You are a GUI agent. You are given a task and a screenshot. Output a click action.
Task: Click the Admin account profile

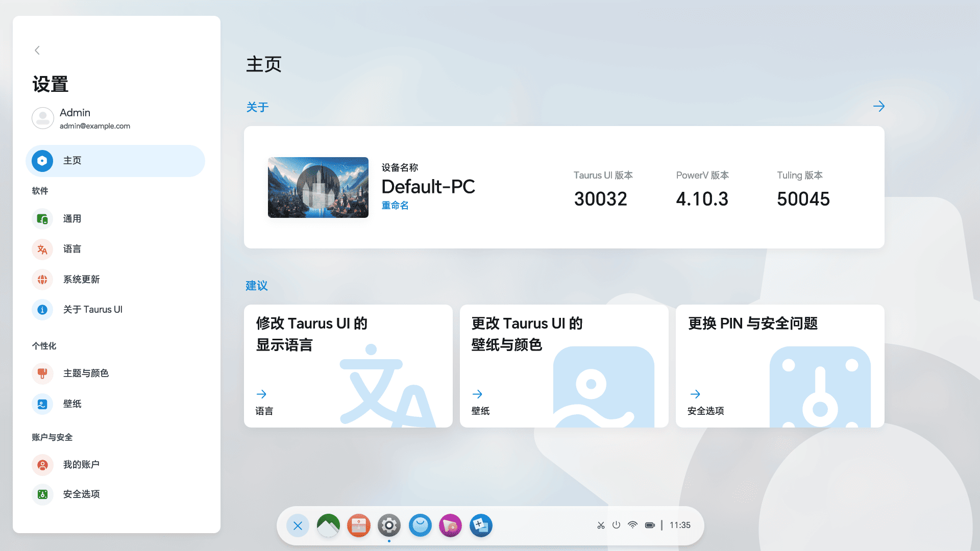pyautogui.click(x=82, y=118)
